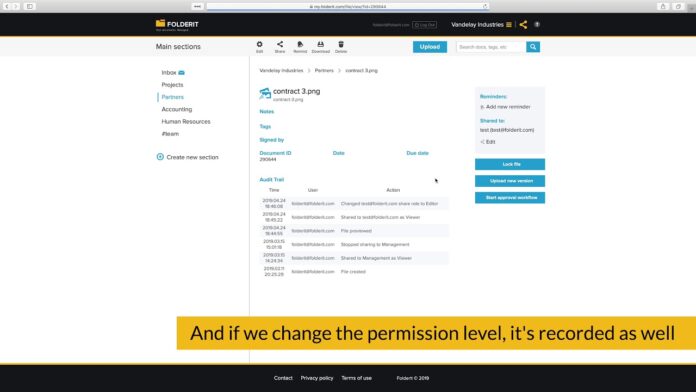Open the Vandelay Industries hamburger menu

509,24
